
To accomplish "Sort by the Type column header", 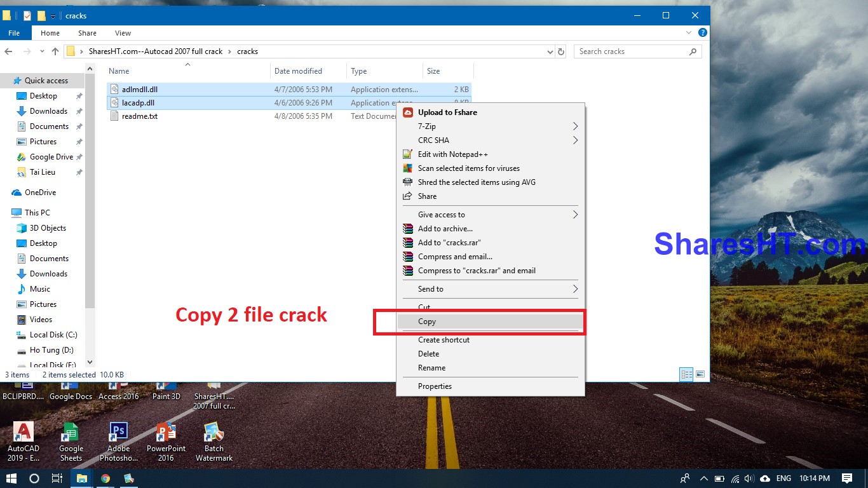I will pyautogui.click(x=384, y=71).
